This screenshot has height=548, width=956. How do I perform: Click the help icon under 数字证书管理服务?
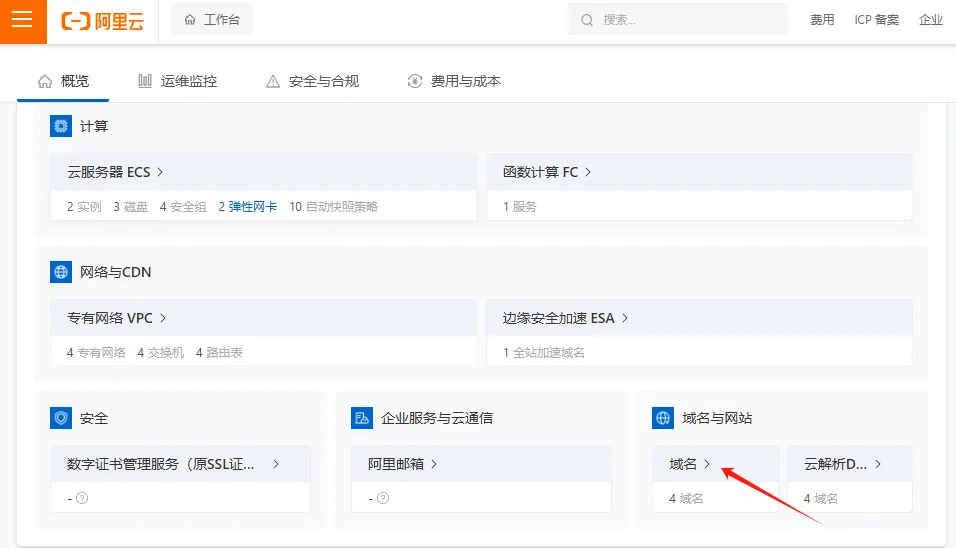pyautogui.click(x=82, y=498)
